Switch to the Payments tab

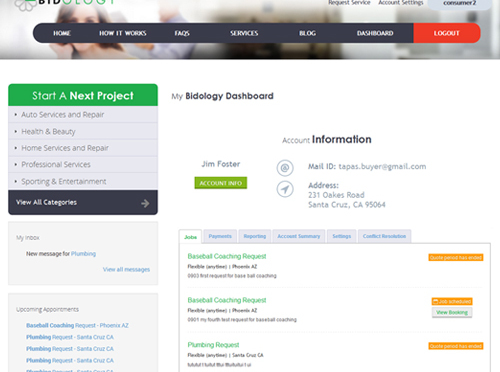coord(220,236)
